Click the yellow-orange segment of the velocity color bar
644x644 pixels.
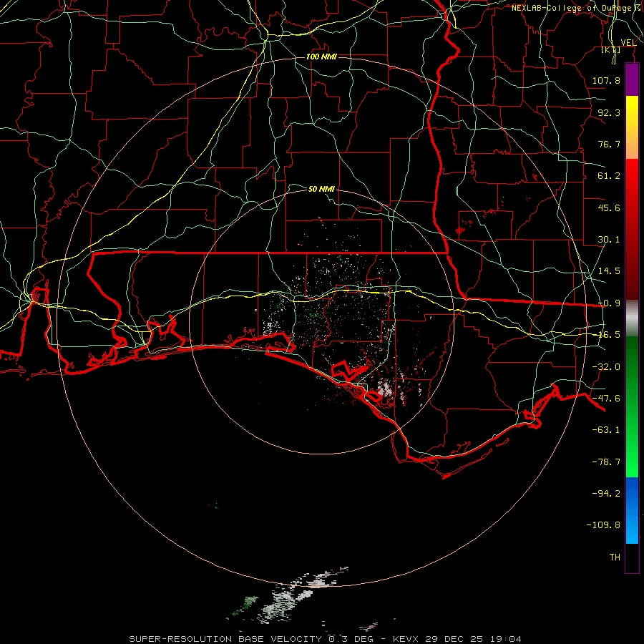pyautogui.click(x=632, y=127)
